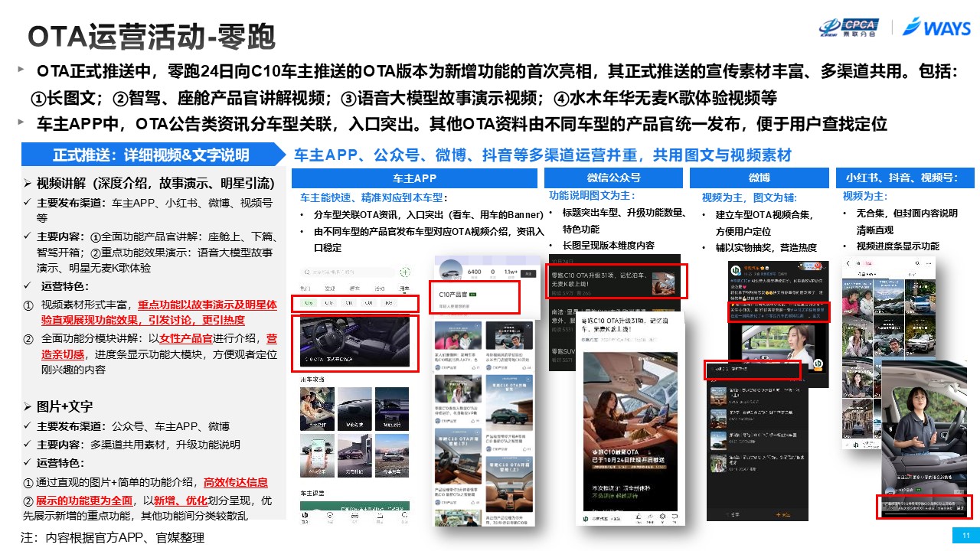This screenshot has height=551, width=980.
Task: Select the C11 model chip
Action: click(348, 303)
